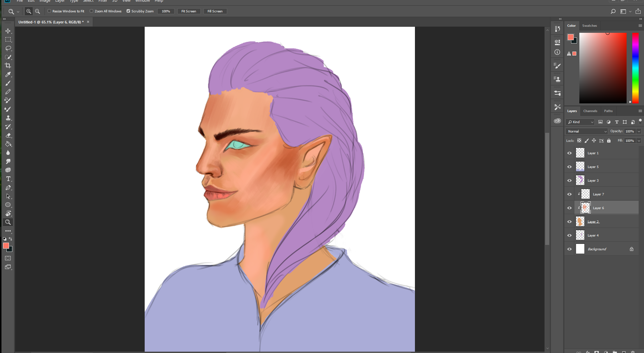Screen dimensions: 644x353
Task: Select the Blur drop tool
Action: click(8, 153)
